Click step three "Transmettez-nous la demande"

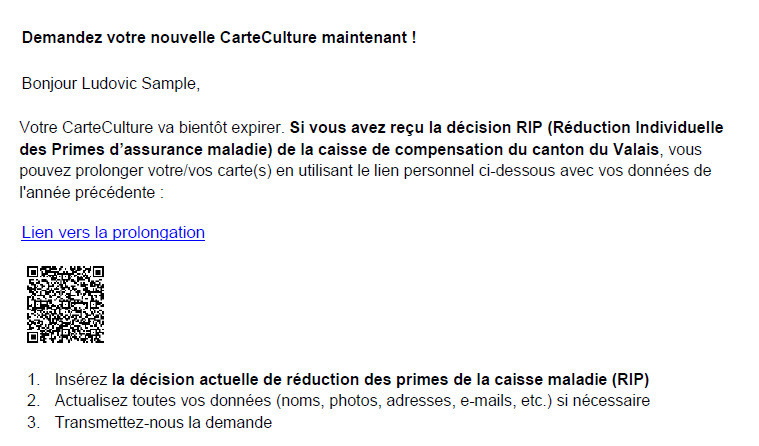tap(163, 422)
